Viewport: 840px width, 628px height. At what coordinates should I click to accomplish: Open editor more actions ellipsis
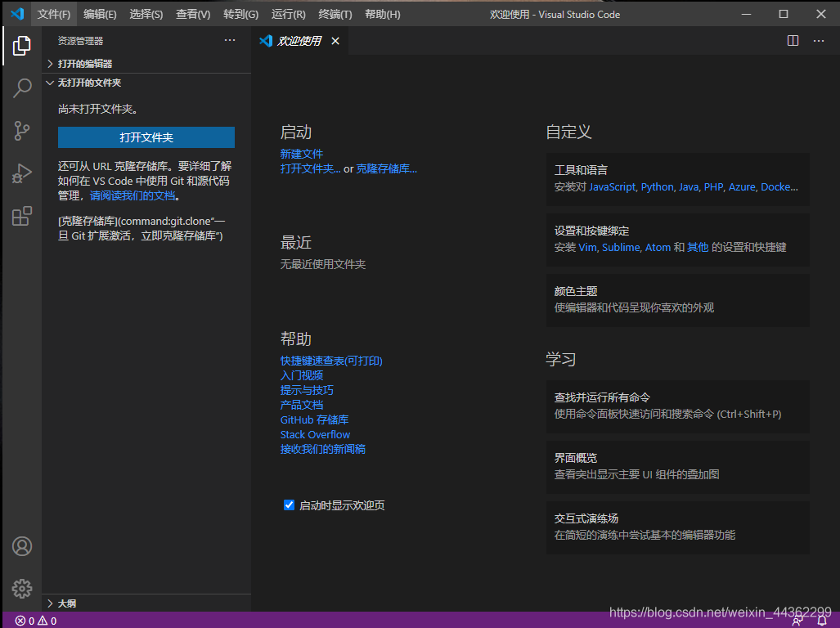(x=819, y=41)
